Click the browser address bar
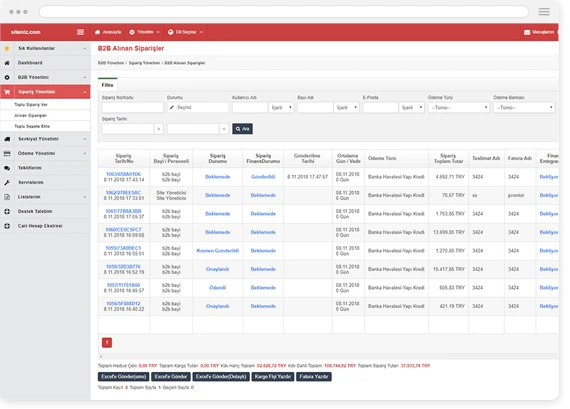The image size is (570, 409). click(284, 12)
